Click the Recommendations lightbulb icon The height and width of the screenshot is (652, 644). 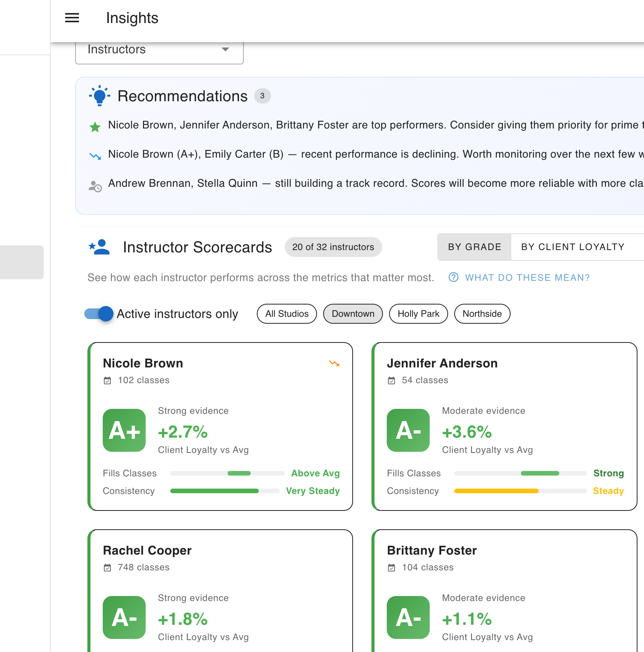pyautogui.click(x=100, y=95)
